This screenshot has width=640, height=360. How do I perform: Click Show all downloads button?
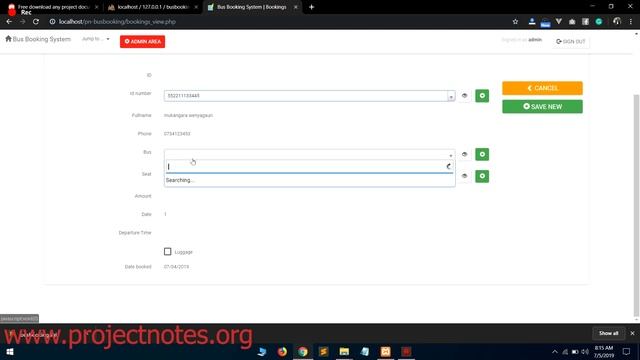pyautogui.click(x=608, y=333)
